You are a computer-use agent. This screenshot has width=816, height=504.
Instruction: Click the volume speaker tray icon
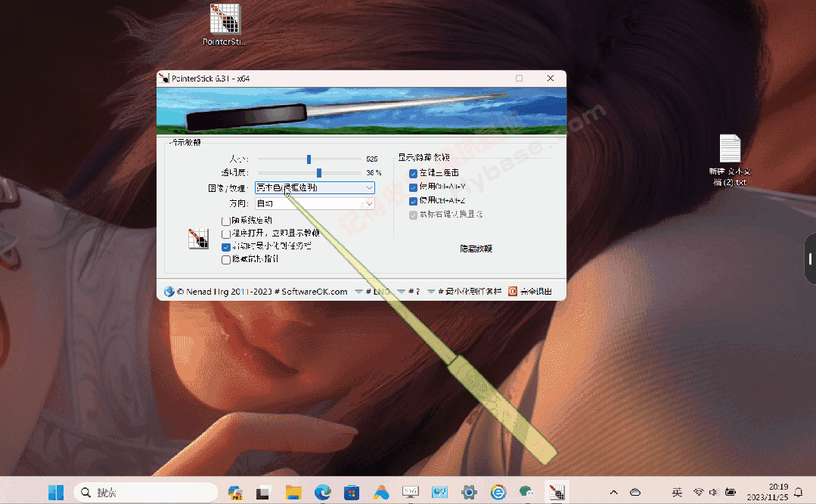coord(713,492)
